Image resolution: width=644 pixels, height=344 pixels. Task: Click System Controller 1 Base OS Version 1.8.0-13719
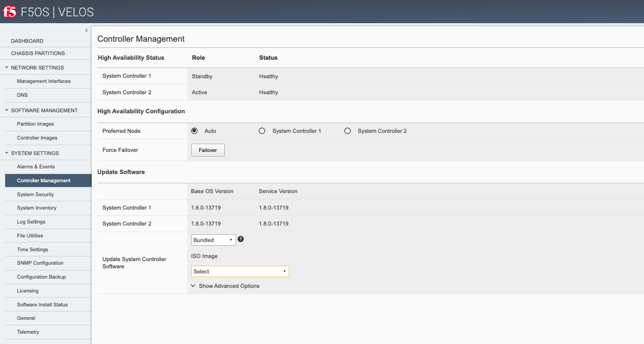click(206, 208)
